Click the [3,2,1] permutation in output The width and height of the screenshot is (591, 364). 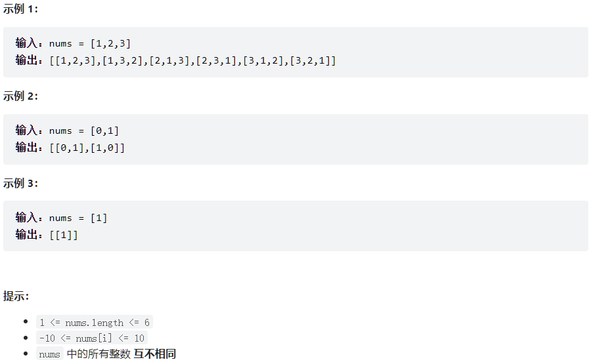310,60
